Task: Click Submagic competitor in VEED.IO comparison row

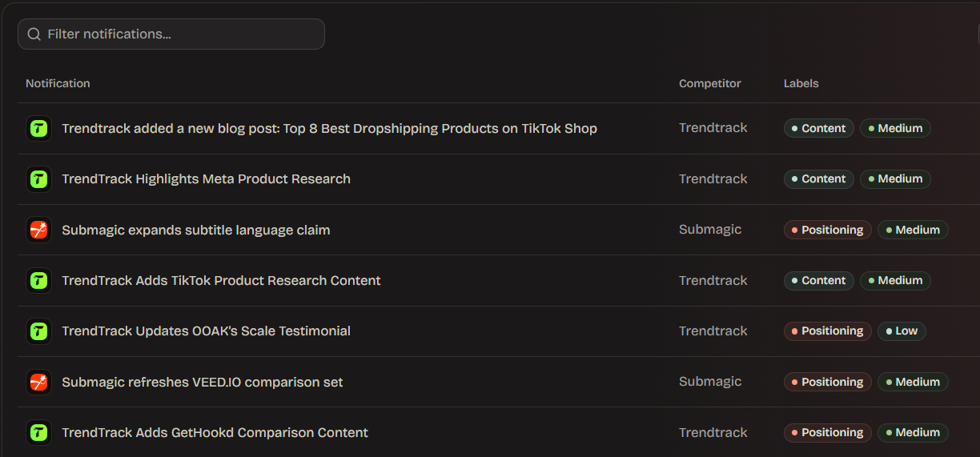Action: pos(710,382)
